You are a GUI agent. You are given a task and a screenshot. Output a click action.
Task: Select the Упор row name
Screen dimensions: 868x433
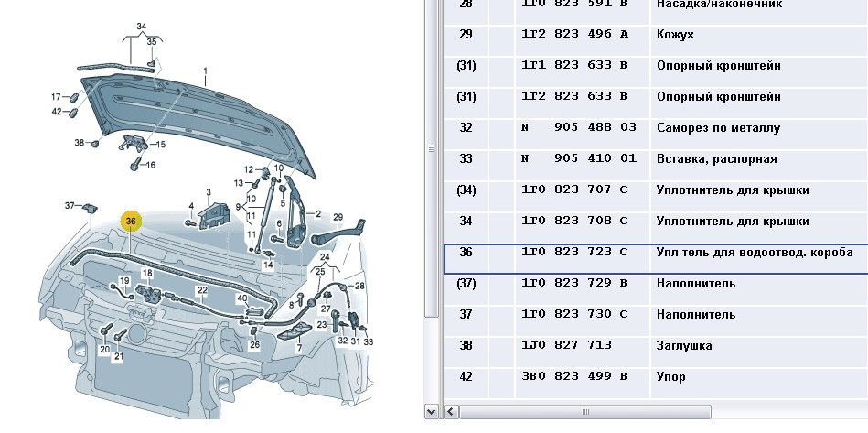point(671,377)
